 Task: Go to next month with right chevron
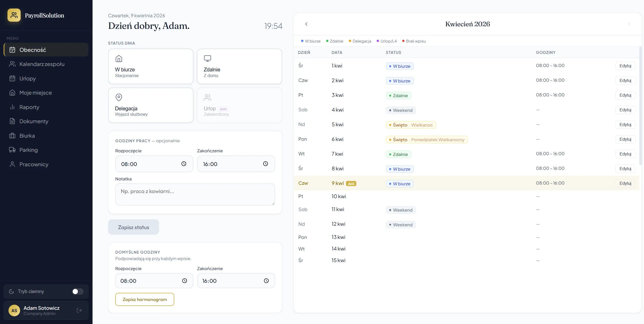coord(629,24)
